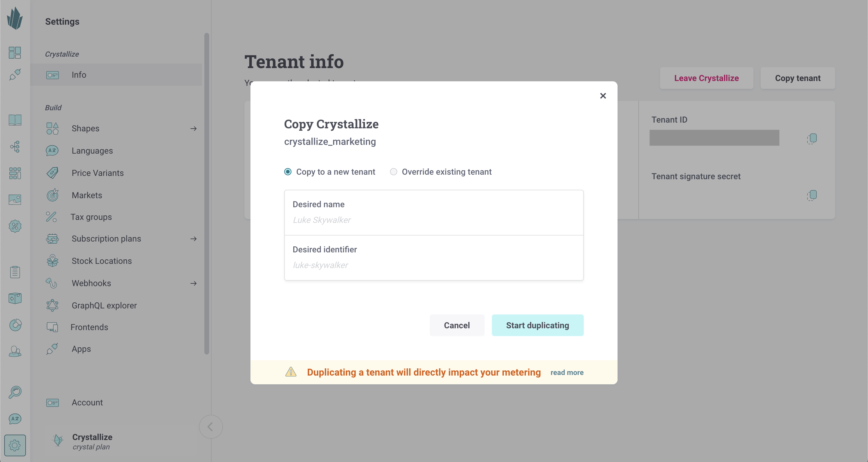Copy the Tenant signature secret with copy icon
The image size is (868, 462).
point(812,195)
